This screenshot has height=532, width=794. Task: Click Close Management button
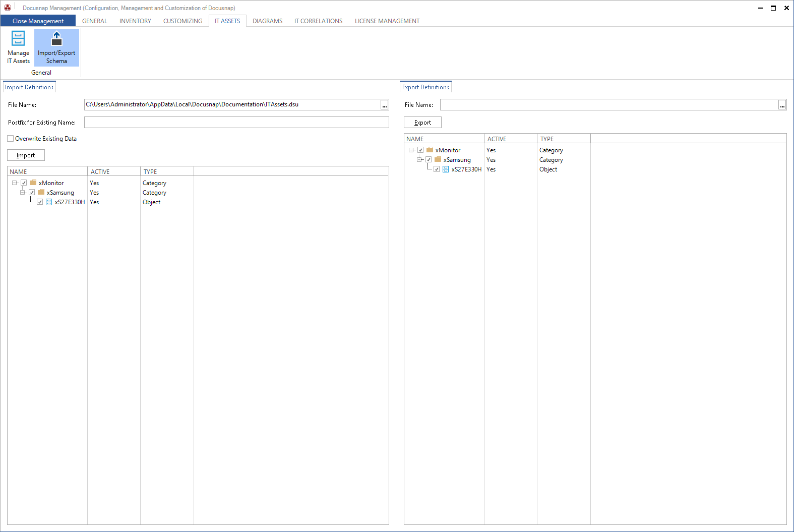click(x=38, y=21)
